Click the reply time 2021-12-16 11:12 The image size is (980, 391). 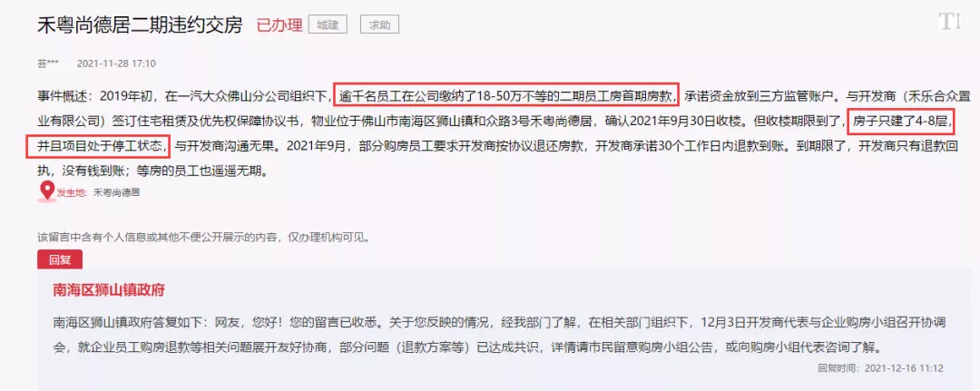click(903, 368)
